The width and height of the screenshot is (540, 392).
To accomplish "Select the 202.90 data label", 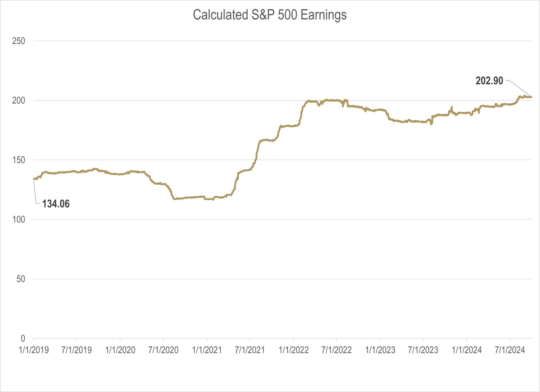I will [489, 81].
